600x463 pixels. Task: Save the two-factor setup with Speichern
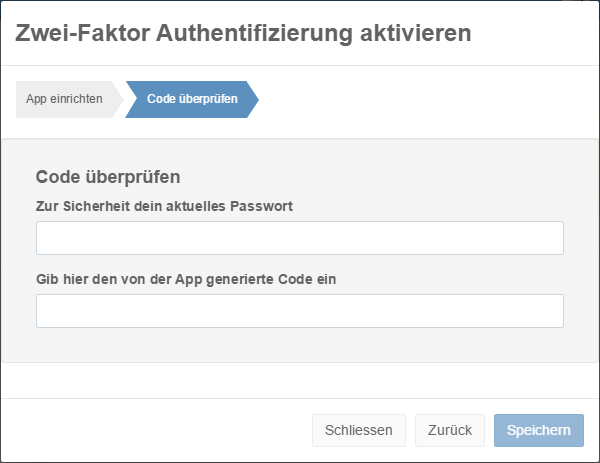[538, 430]
